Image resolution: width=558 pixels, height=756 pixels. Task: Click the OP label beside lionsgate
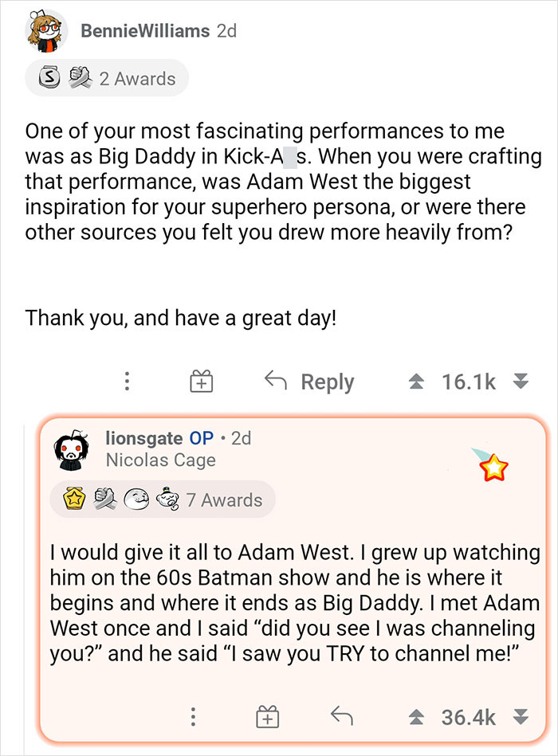tap(201, 438)
